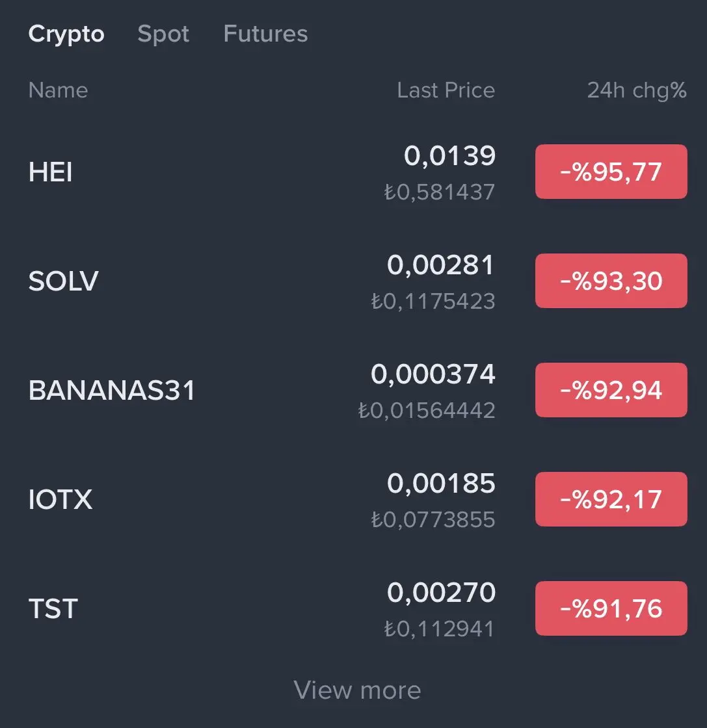Sort by the Last Price column header
This screenshot has width=707, height=728.
pos(446,90)
